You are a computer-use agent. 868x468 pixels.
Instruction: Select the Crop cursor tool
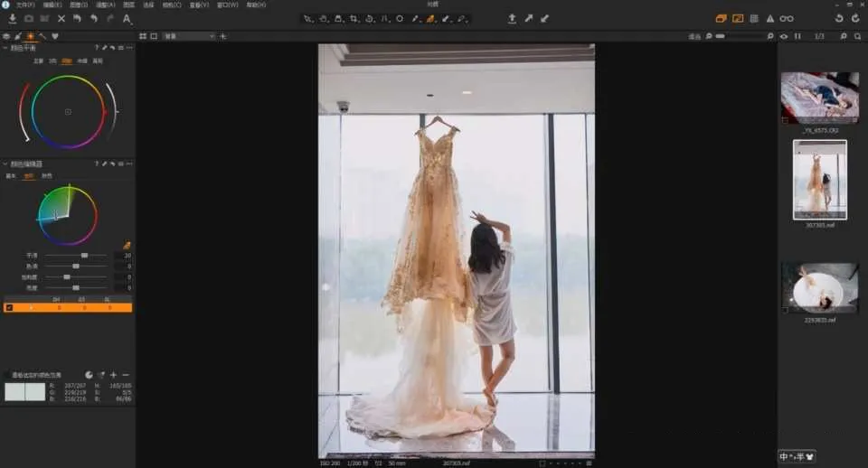pos(354,19)
